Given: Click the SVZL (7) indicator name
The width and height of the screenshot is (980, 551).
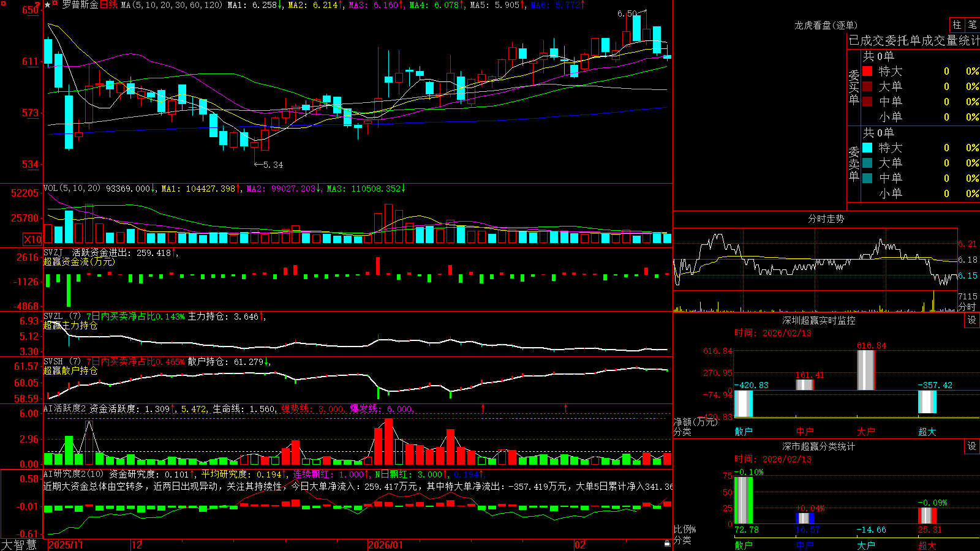Looking at the screenshot, I should [x=62, y=316].
